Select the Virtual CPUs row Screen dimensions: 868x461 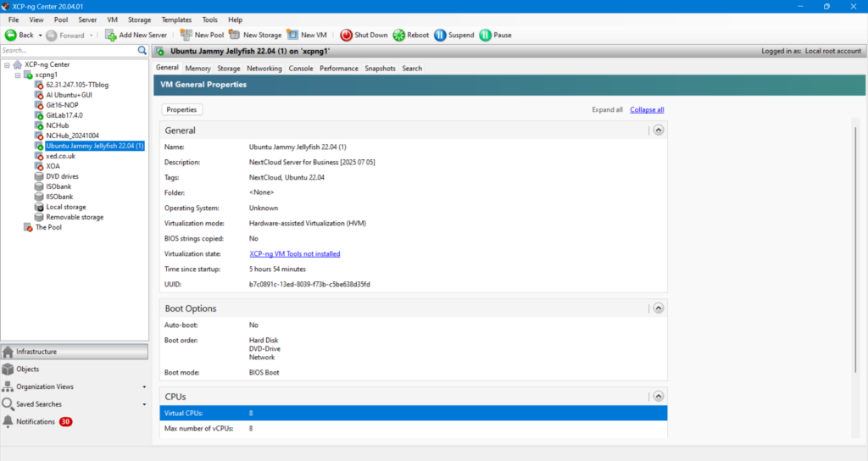coord(414,414)
